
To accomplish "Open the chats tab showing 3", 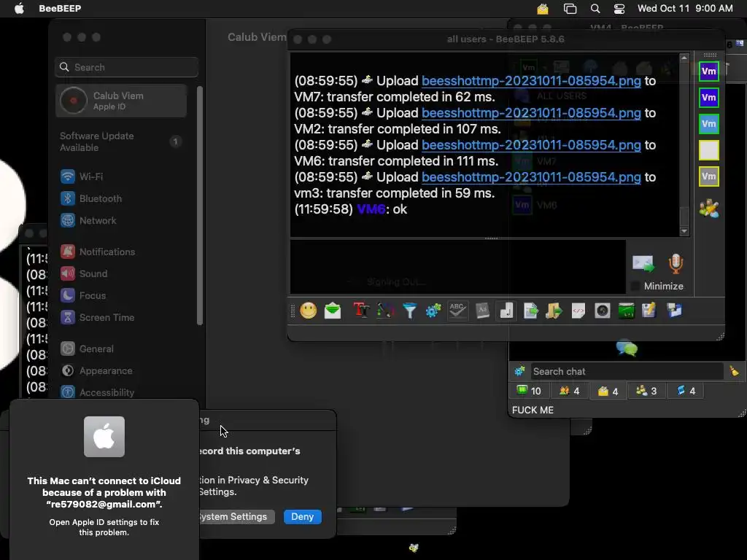I will (x=646, y=391).
